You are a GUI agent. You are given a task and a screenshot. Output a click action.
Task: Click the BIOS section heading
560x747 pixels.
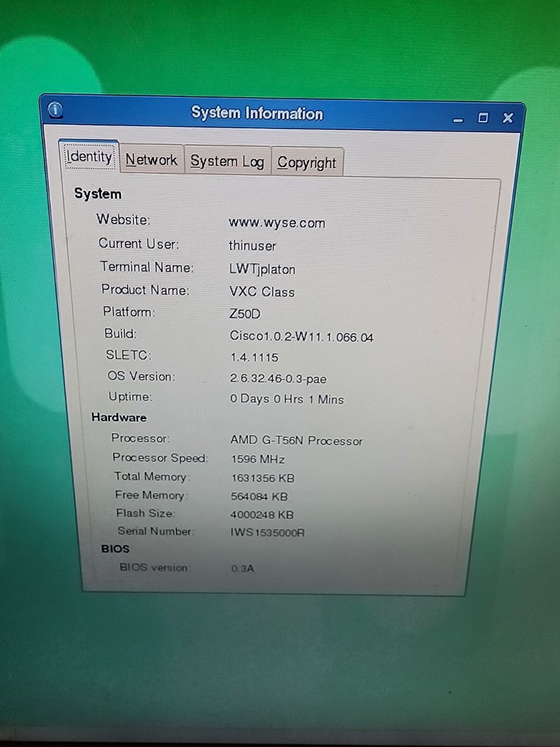[x=115, y=548]
